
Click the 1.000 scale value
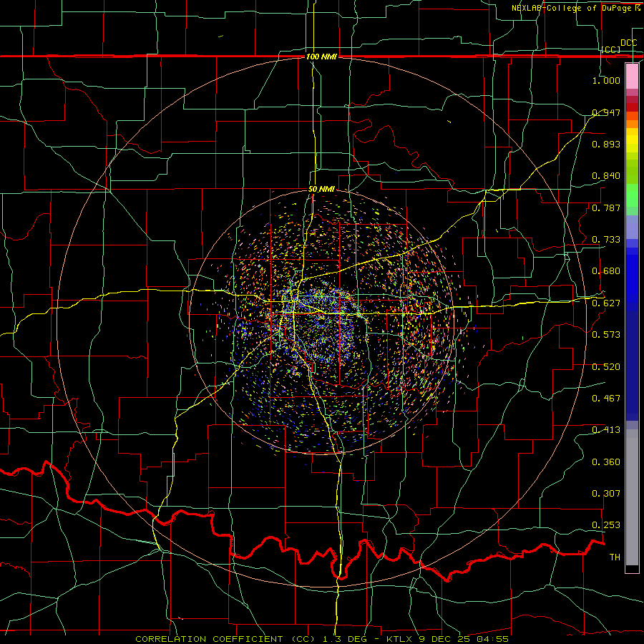pyautogui.click(x=606, y=80)
